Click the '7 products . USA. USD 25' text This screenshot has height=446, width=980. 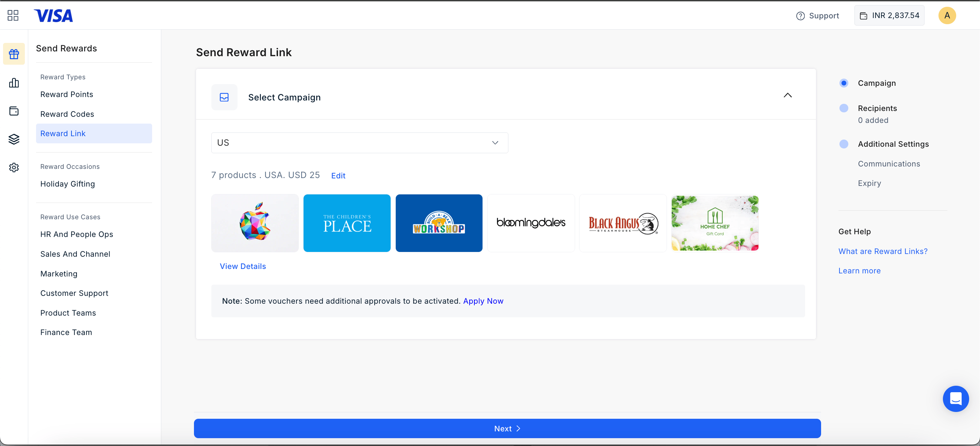(x=265, y=175)
